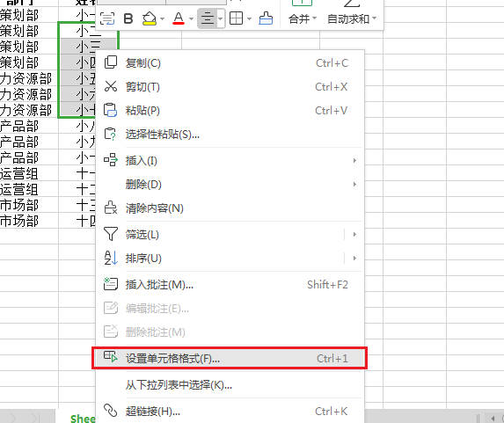Apply the red font color A
Viewport: 504px width, 423px height.
coord(179,18)
